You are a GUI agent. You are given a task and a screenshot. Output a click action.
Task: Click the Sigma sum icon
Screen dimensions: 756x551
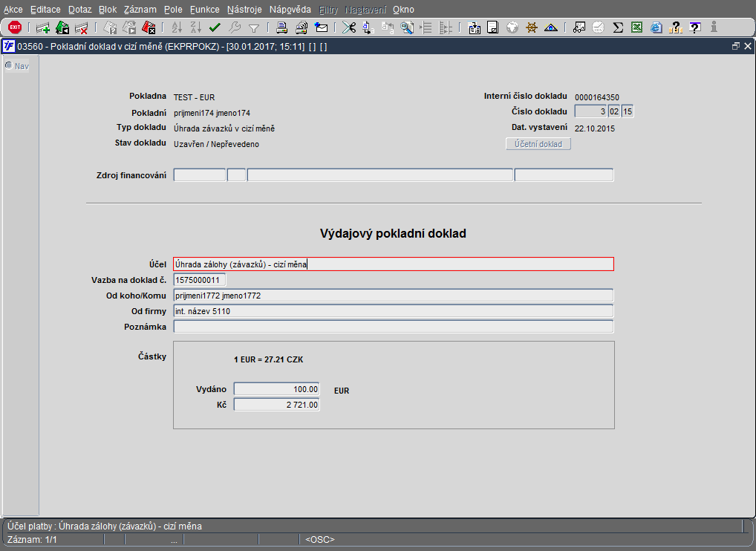click(618, 28)
